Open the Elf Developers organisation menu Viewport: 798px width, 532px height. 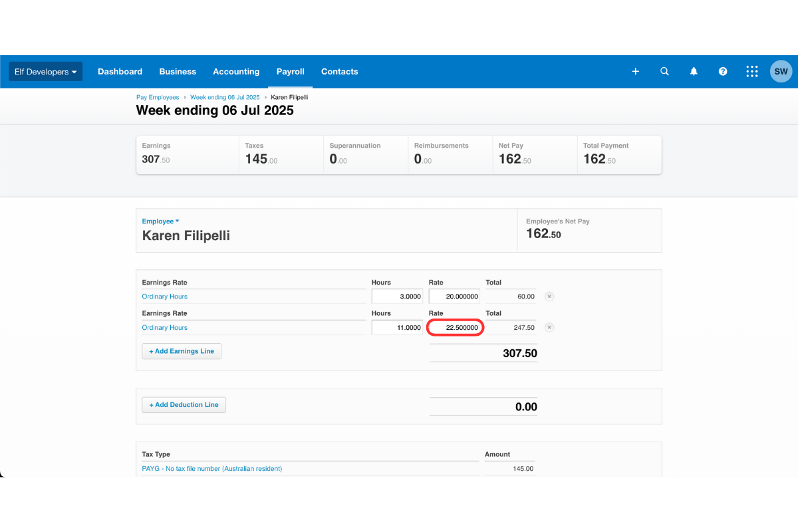pos(45,71)
